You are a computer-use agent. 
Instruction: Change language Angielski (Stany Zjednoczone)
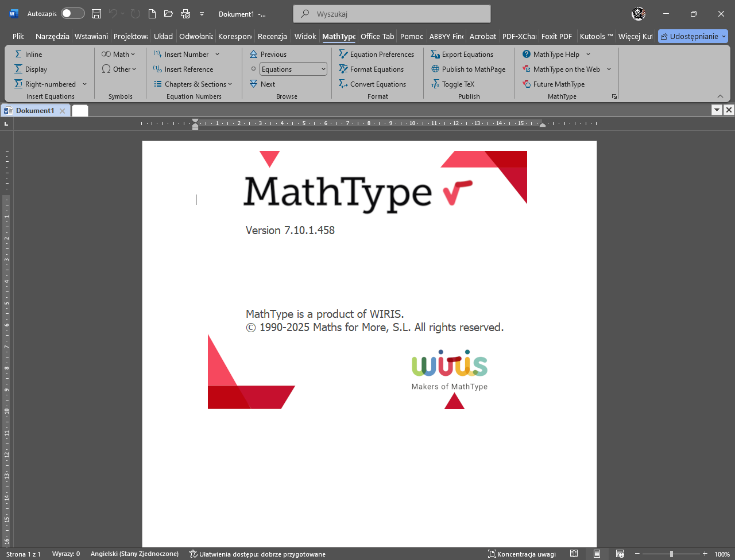coord(134,554)
